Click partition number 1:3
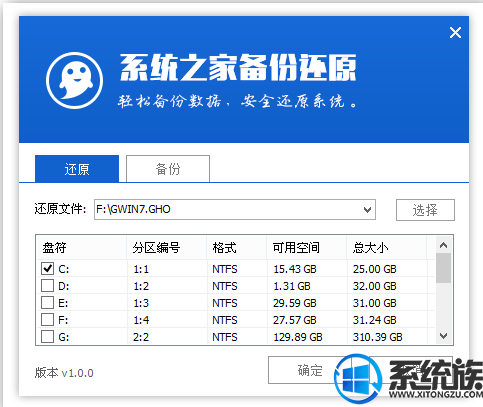 point(141,303)
